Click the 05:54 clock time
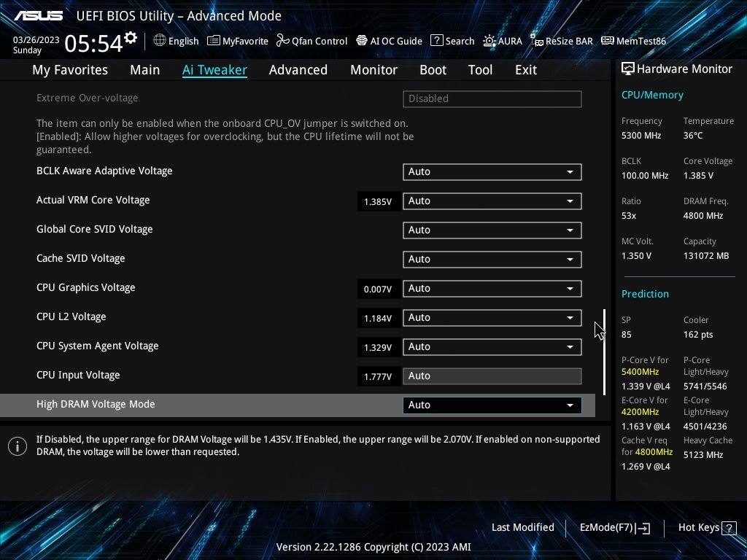This screenshot has height=560, width=747. [93, 44]
